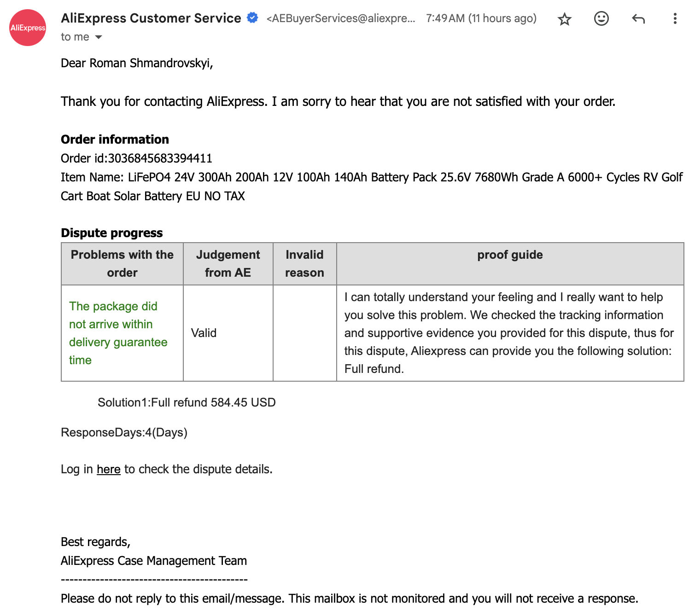The height and width of the screenshot is (616, 689).
Task: Click the LiFePO4 battery Item Name text
Action: tap(372, 186)
